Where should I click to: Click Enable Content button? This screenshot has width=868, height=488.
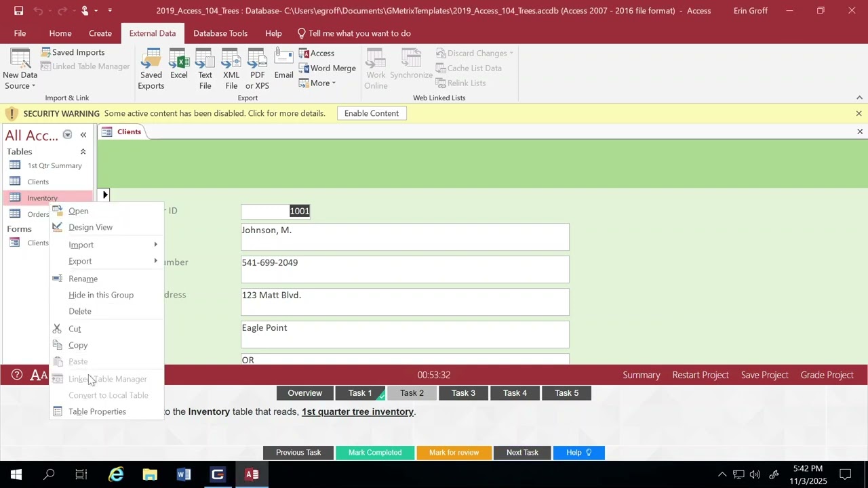[372, 113]
